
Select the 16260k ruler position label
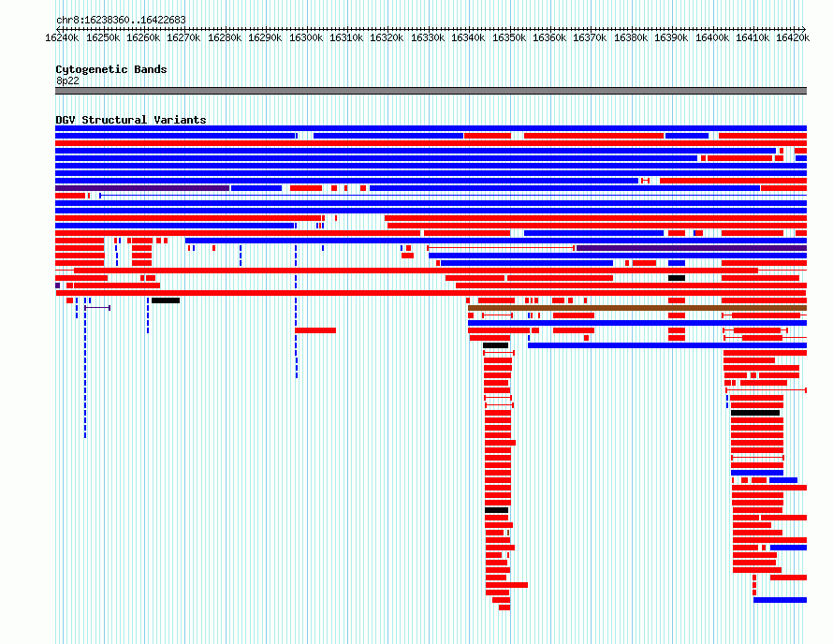pyautogui.click(x=143, y=37)
